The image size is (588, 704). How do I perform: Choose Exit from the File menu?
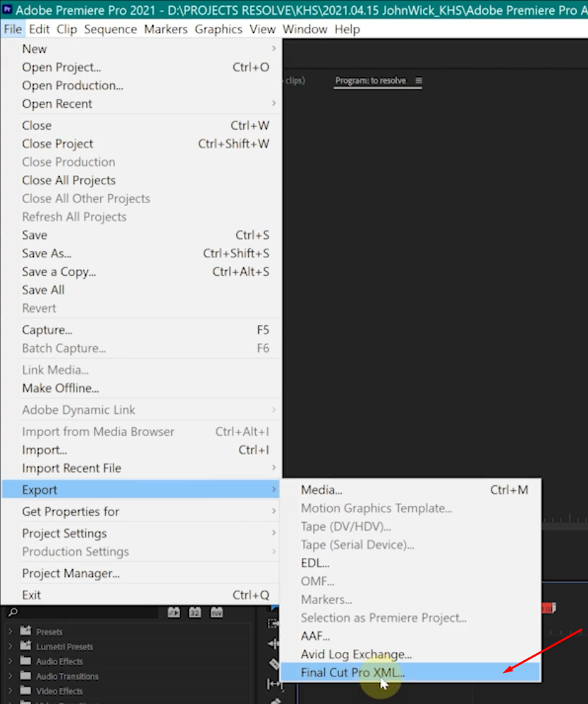(141, 595)
